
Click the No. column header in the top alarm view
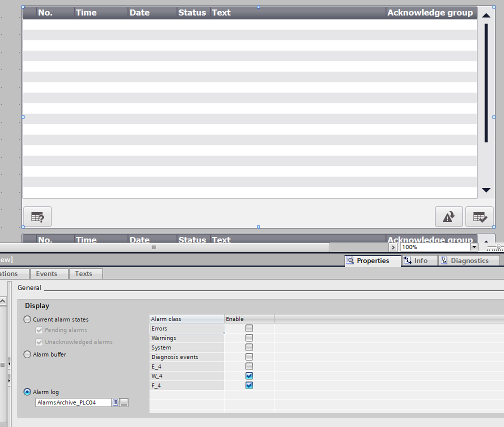click(x=55, y=13)
